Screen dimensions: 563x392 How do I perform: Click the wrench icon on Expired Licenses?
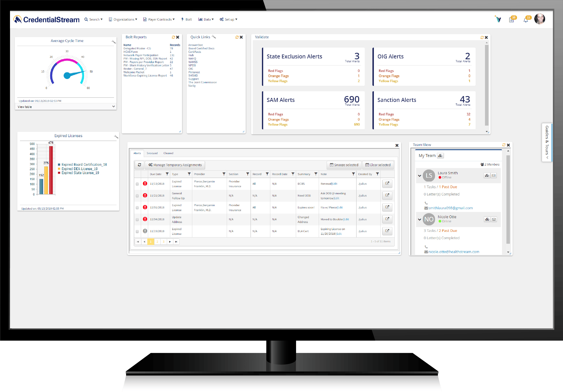tap(116, 137)
